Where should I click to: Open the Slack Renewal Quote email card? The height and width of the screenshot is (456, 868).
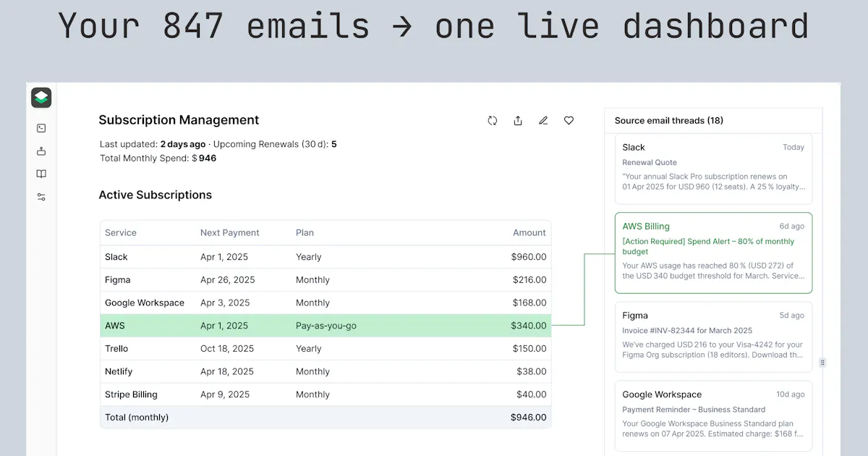713,169
